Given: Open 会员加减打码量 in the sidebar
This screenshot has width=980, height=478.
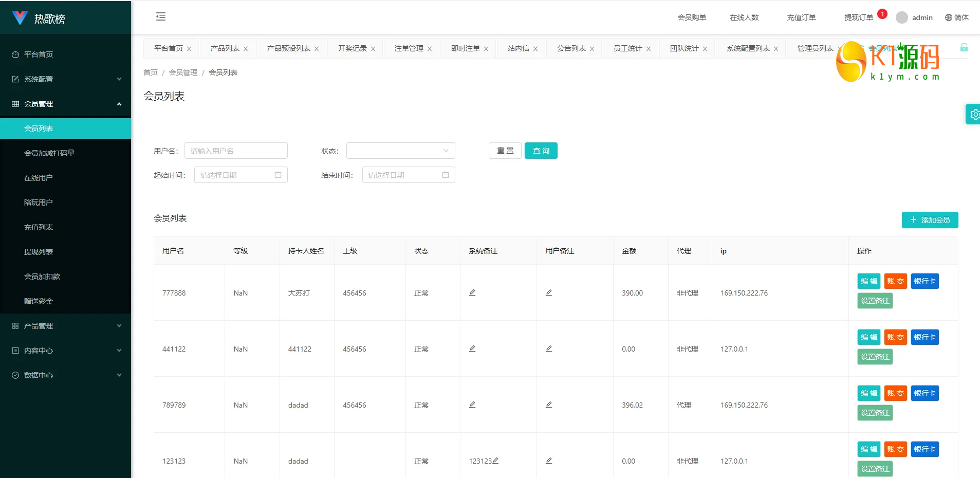Looking at the screenshot, I should point(66,153).
